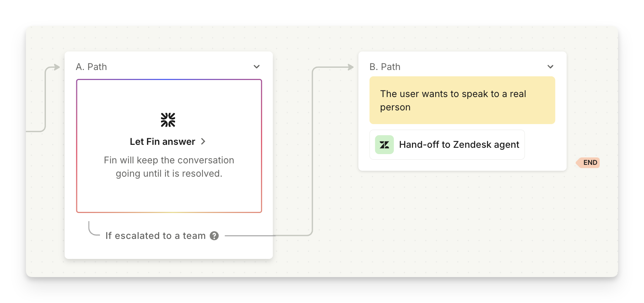The height and width of the screenshot is (303, 644).
Task: Select the 'A. Path' title
Action: coord(91,67)
